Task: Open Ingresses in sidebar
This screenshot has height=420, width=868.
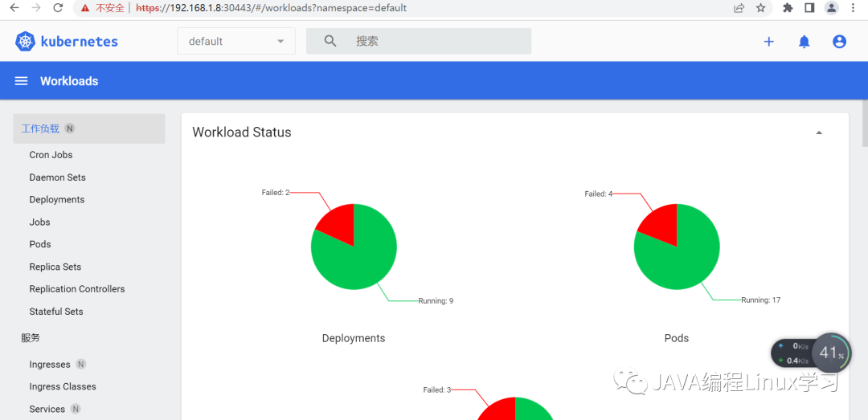Action: [x=50, y=364]
